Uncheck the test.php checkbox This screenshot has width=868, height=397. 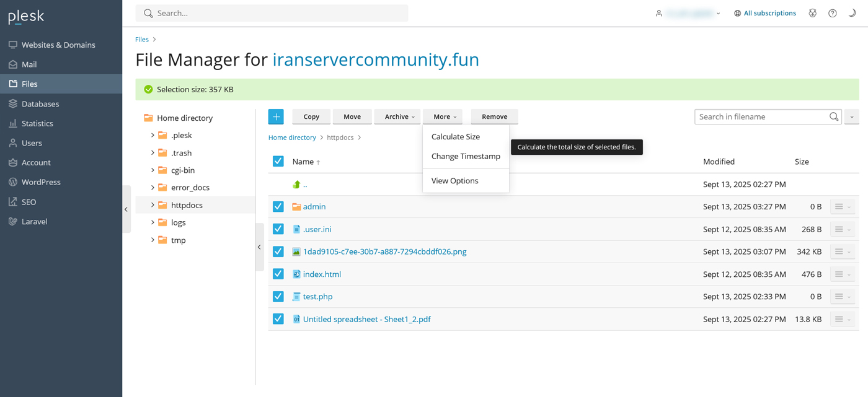278,297
